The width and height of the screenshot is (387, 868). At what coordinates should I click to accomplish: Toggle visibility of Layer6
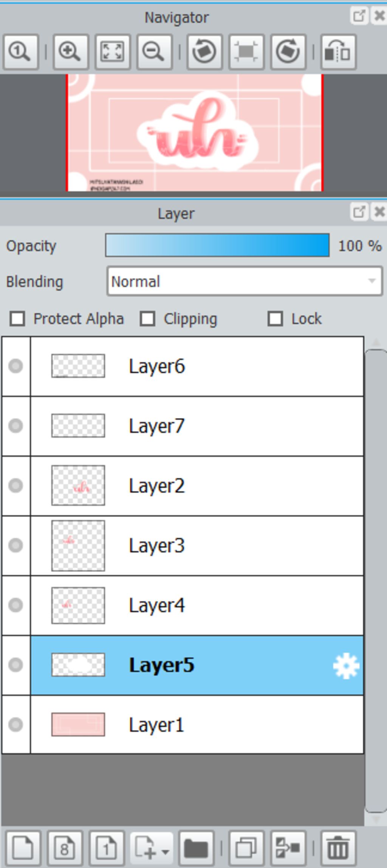click(16, 366)
